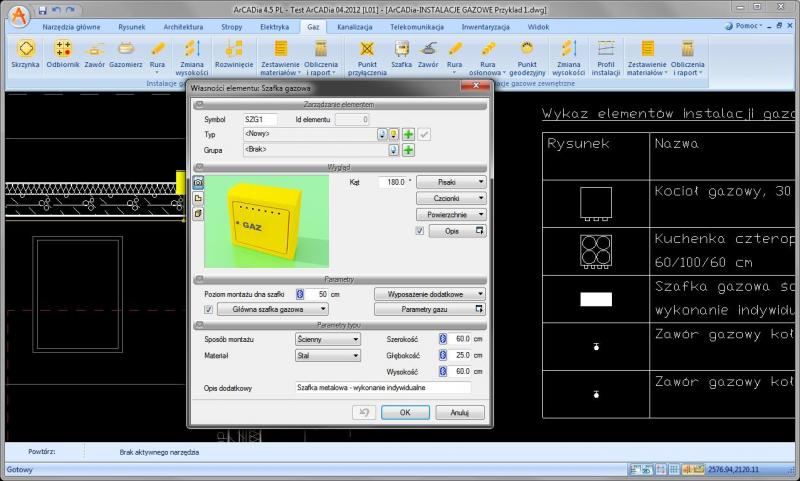This screenshot has height=481, width=800.
Task: Open the Materiał dropdown showing Stal
Action: pos(327,354)
